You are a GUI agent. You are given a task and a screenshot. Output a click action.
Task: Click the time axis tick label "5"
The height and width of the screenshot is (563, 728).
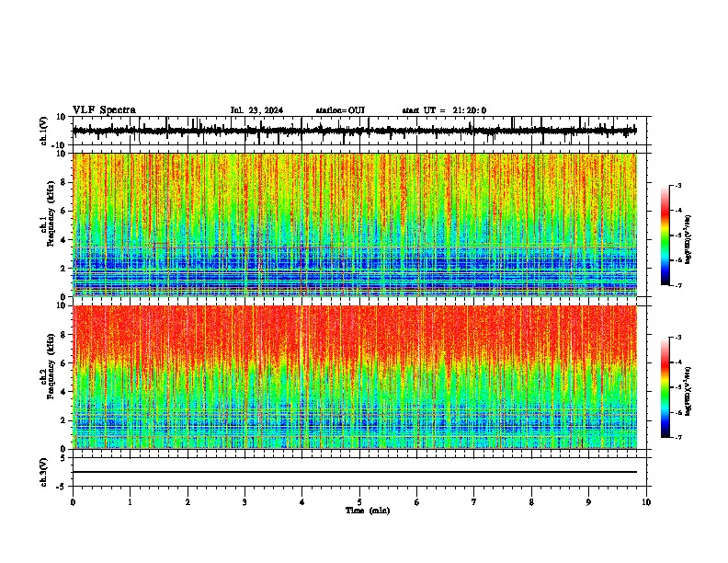(x=359, y=502)
